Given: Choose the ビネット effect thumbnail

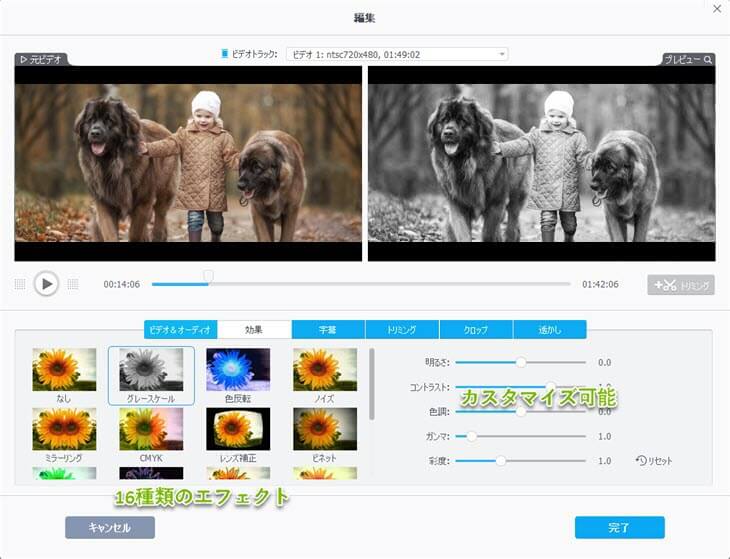Looking at the screenshot, I should pyautogui.click(x=324, y=429).
